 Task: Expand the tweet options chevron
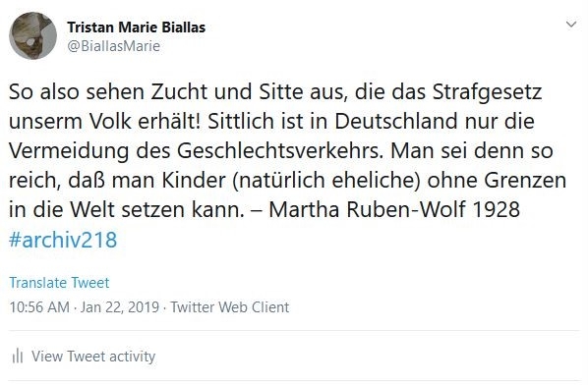point(570,25)
